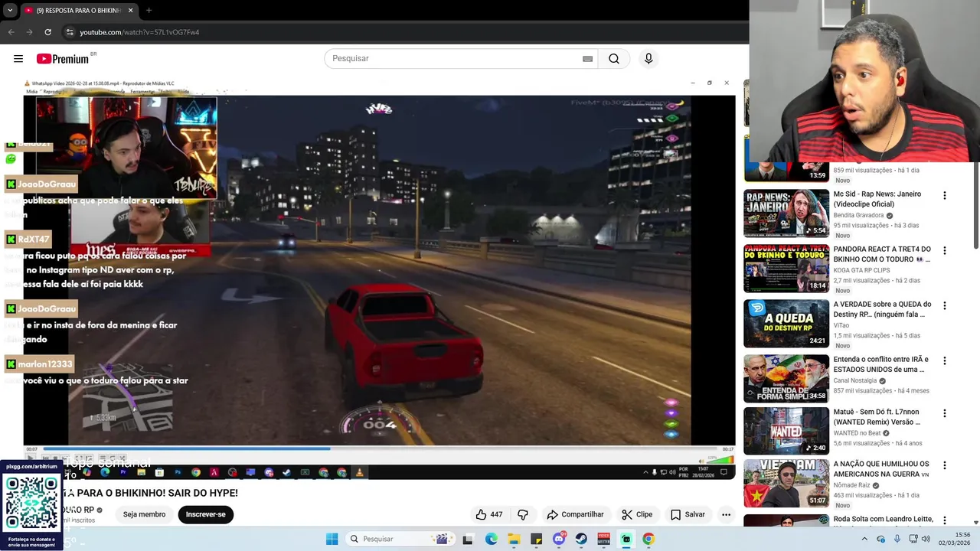The width and height of the screenshot is (980, 551).
Task: Visit KOGA GTA RP CLIPS channel
Action: tap(861, 270)
